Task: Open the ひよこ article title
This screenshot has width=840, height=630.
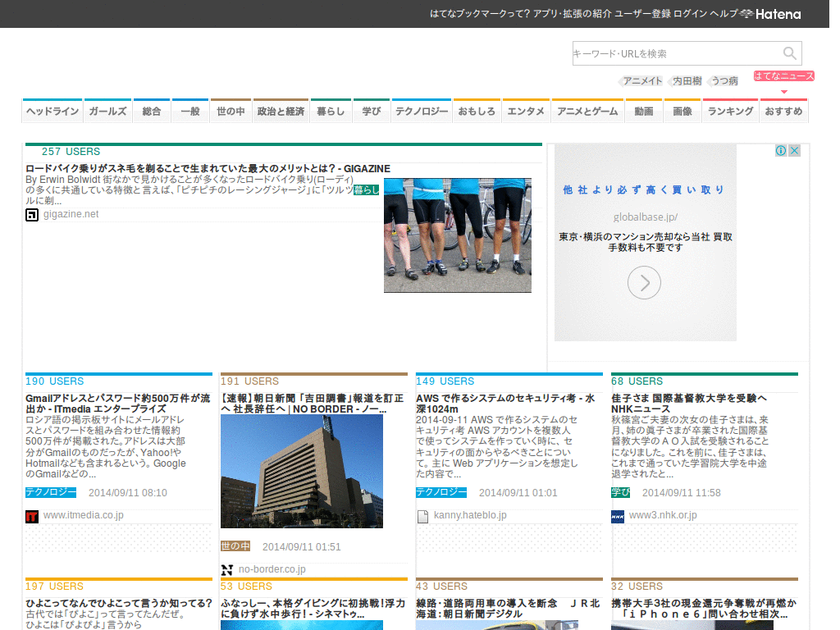Action: click(x=119, y=603)
